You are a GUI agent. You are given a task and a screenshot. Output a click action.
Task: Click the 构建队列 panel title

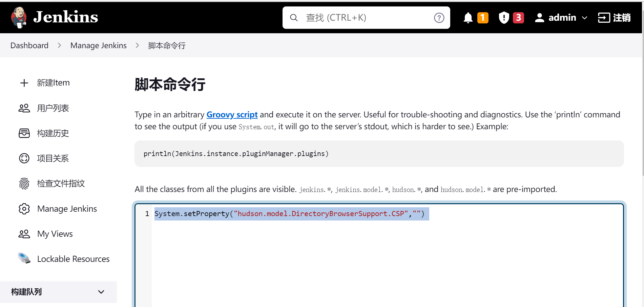26,292
